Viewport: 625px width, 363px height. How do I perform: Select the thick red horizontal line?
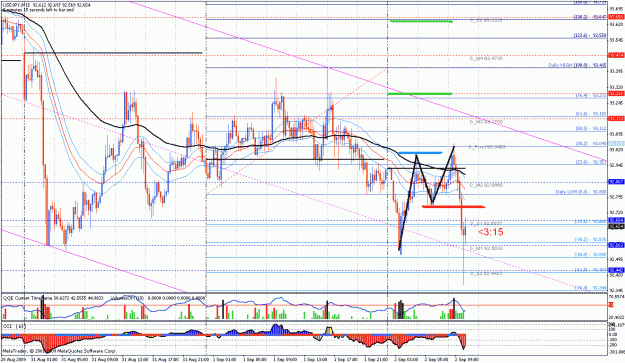click(454, 206)
